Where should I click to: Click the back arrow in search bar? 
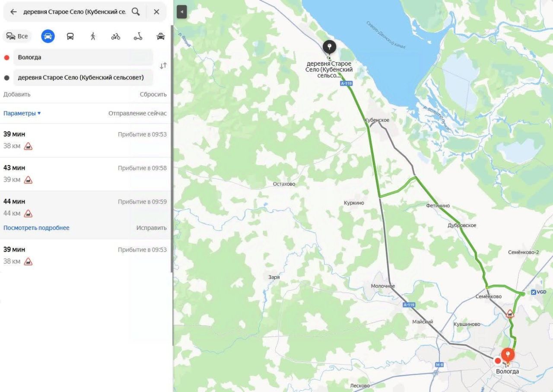[13, 12]
